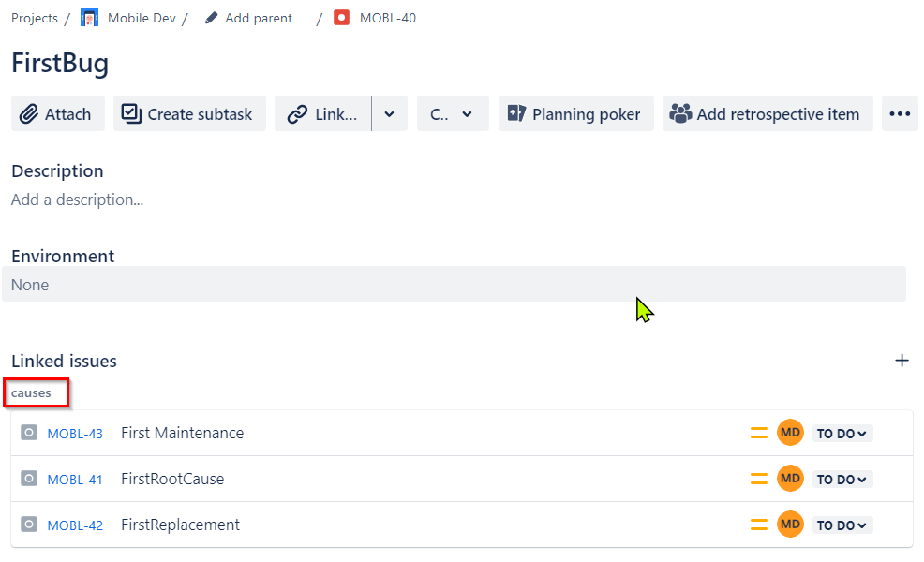
Task: Open the MOBL-40 breadcrumb link
Action: pos(388,18)
